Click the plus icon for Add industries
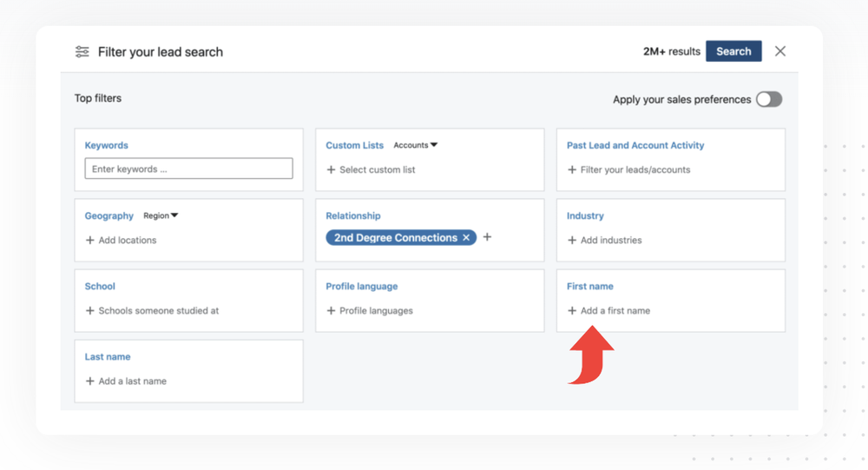 [572, 241]
